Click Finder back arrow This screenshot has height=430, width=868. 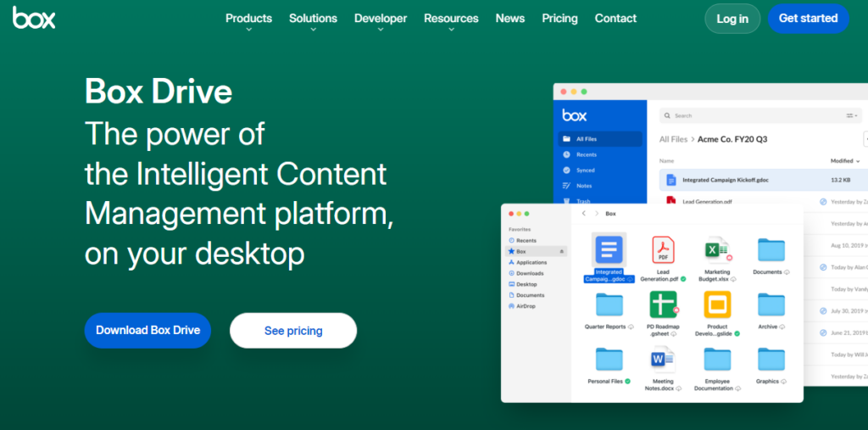tap(583, 214)
